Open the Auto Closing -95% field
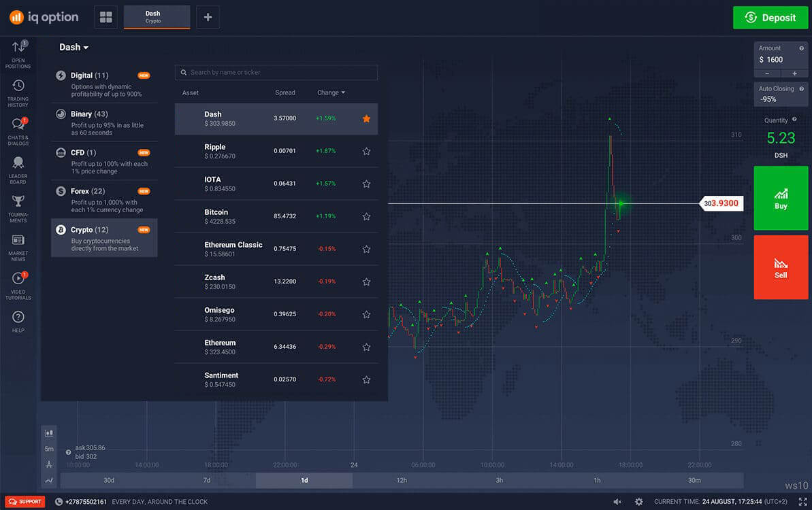The width and height of the screenshot is (812, 510). pyautogui.click(x=781, y=94)
